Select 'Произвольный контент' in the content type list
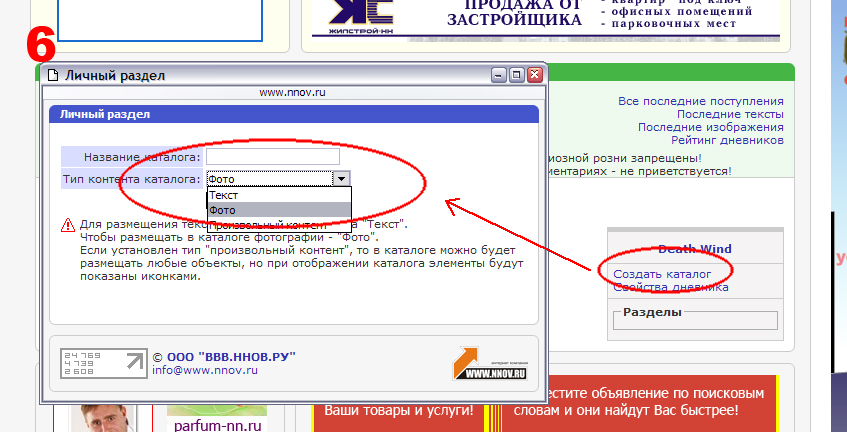The width and height of the screenshot is (847, 432). (279, 224)
